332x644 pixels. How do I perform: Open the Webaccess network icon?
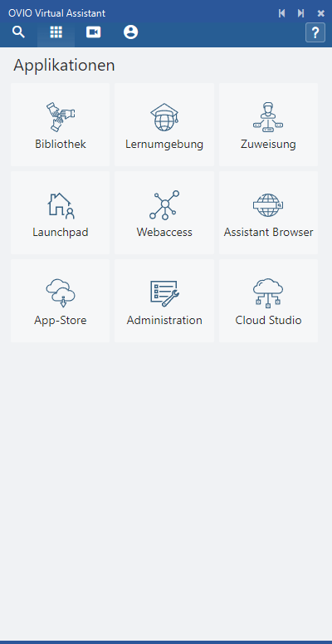(x=164, y=205)
